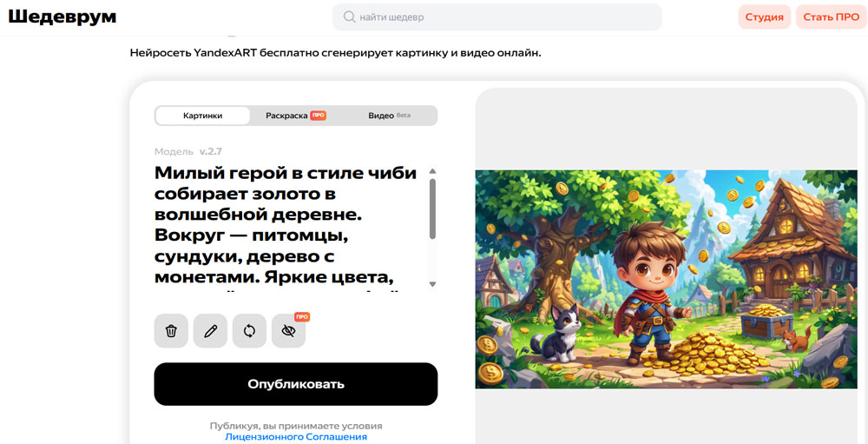Open the Лицензионного Соглашения link
This screenshot has width=868, height=444.
click(295, 437)
